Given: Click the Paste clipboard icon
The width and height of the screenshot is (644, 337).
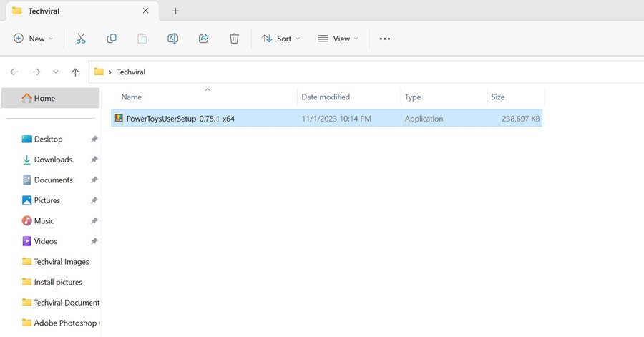Looking at the screenshot, I should pos(142,39).
